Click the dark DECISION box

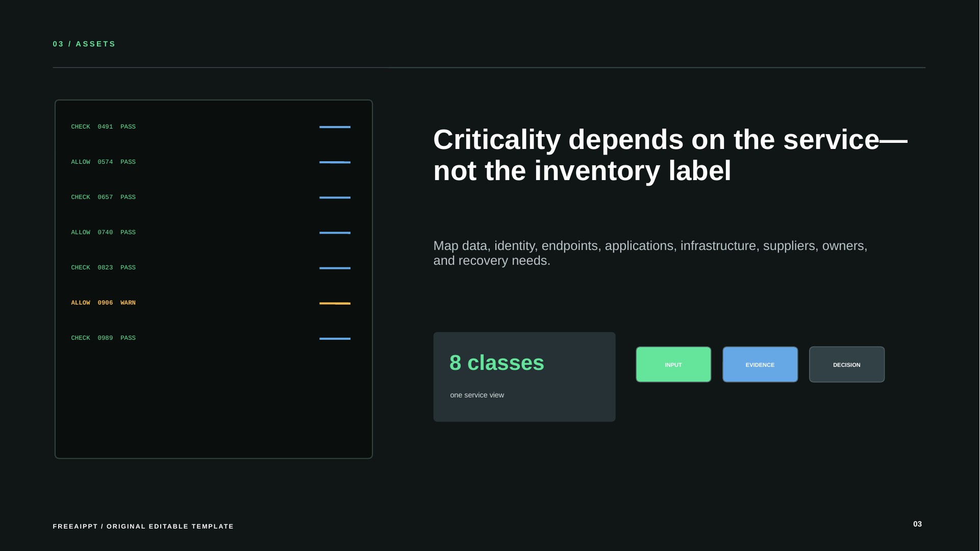pyautogui.click(x=847, y=364)
